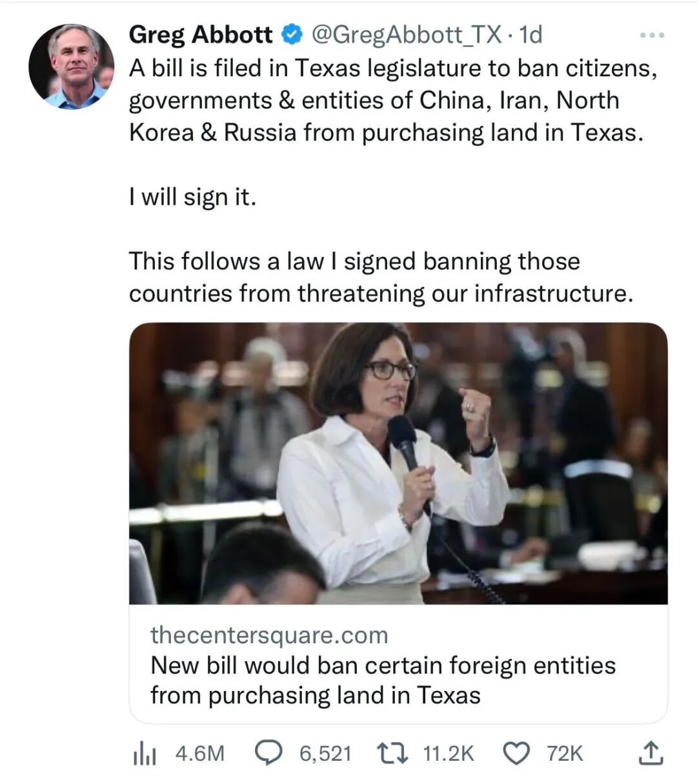Click the blue verified badge
The image size is (697, 784).
[292, 34]
